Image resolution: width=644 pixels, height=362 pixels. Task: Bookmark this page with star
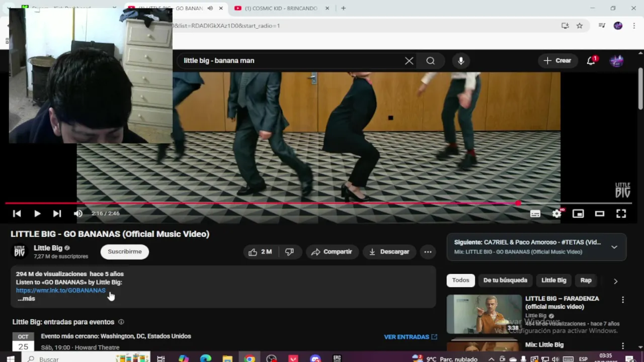click(580, 26)
